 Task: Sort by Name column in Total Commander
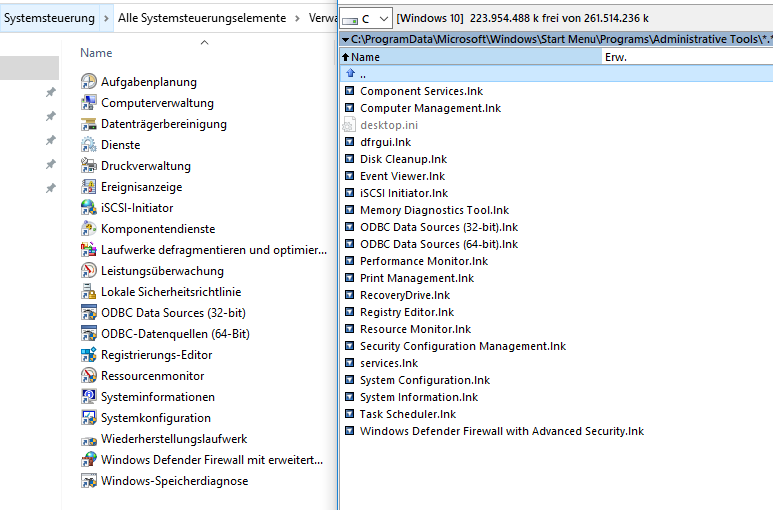(471, 57)
